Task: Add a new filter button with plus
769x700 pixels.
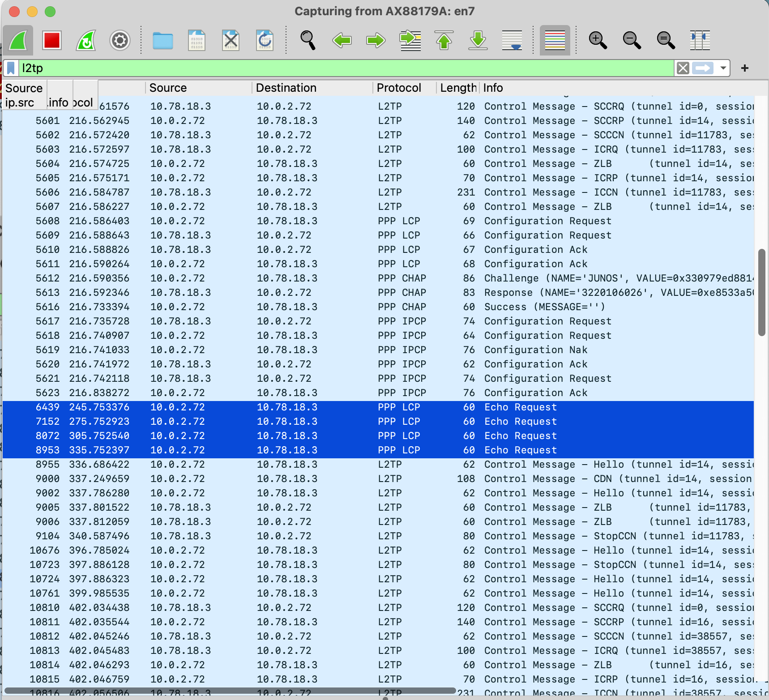Action: 745,68
